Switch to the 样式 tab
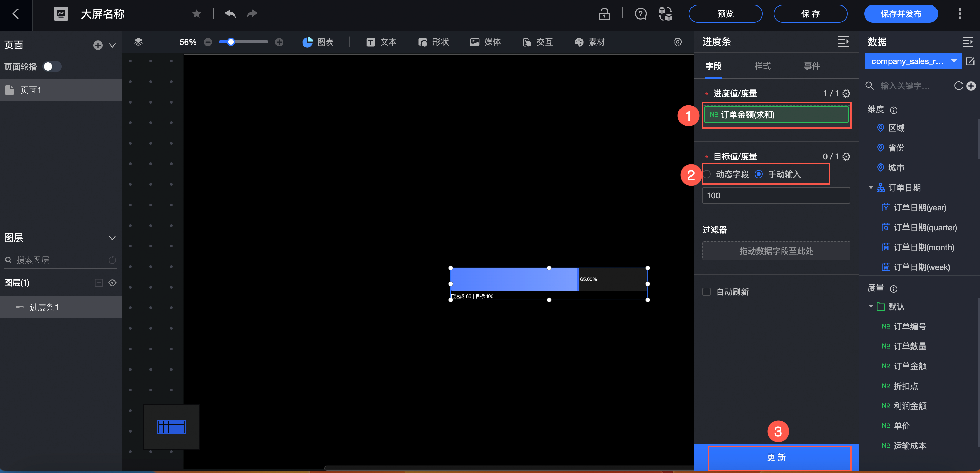This screenshot has height=473, width=980. click(x=762, y=66)
